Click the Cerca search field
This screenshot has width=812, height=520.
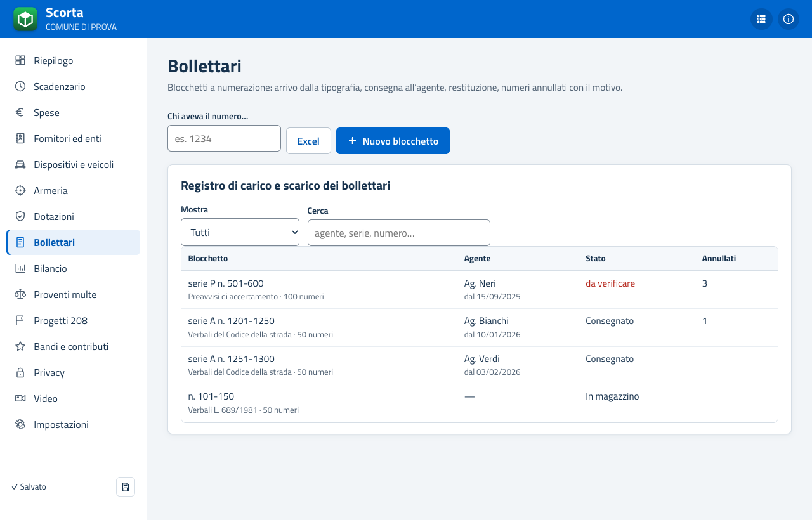(399, 233)
